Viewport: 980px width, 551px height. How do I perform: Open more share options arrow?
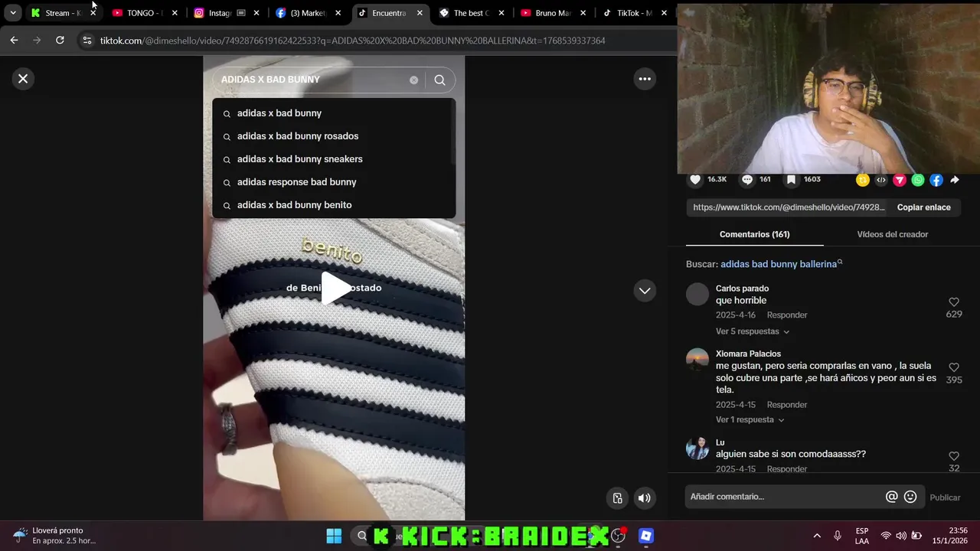coord(955,180)
